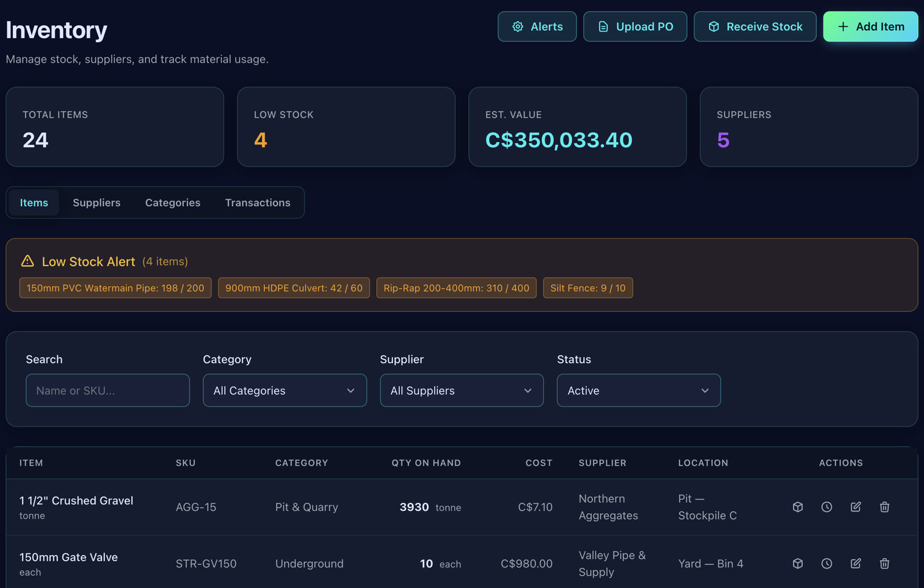Click the Low Stock Alert warning triangle icon

click(x=28, y=261)
